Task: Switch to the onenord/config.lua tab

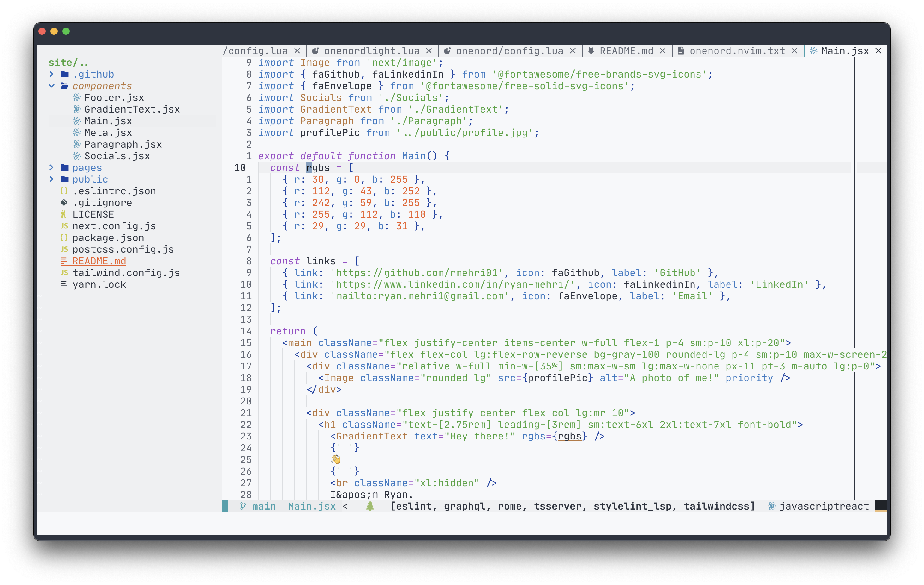Action: pyautogui.click(x=510, y=51)
